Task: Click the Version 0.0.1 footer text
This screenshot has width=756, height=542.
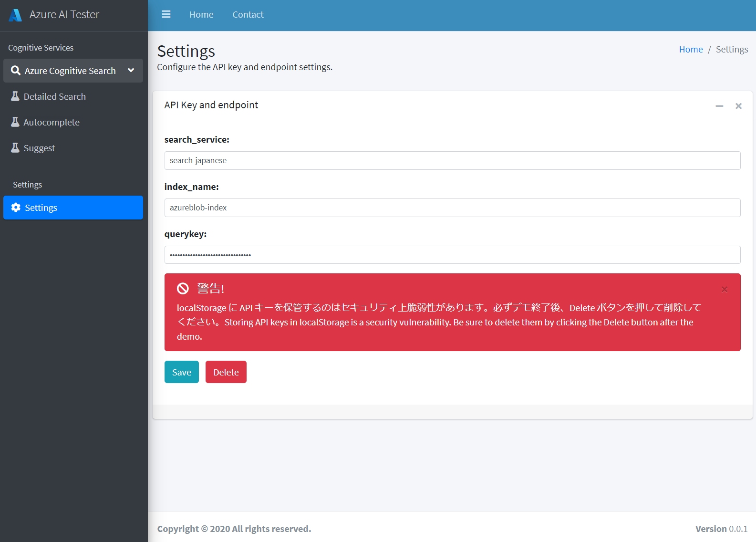Action: click(x=721, y=529)
